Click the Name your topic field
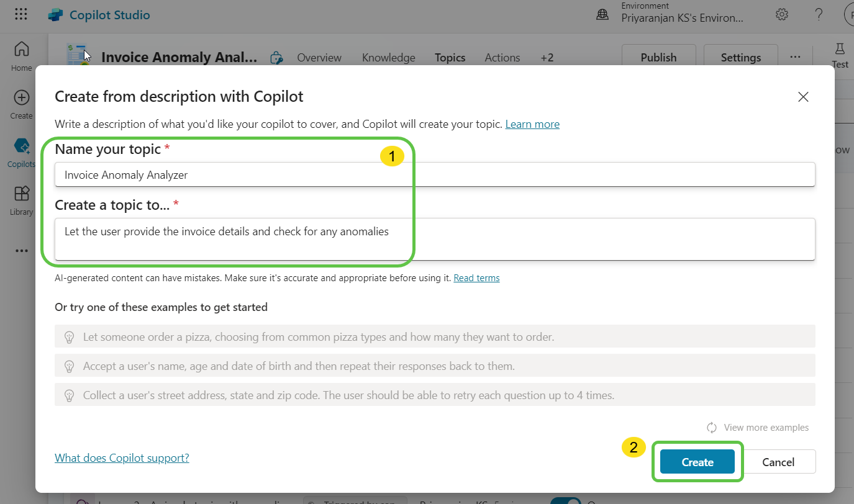 [435, 175]
